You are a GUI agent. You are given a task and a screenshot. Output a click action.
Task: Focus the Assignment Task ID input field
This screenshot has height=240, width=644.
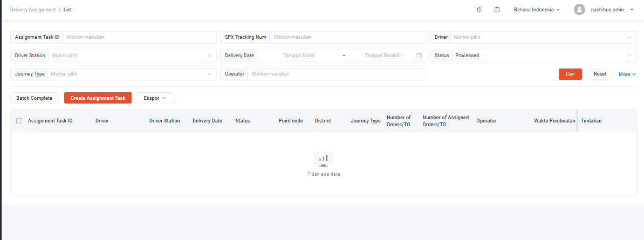coord(139,37)
